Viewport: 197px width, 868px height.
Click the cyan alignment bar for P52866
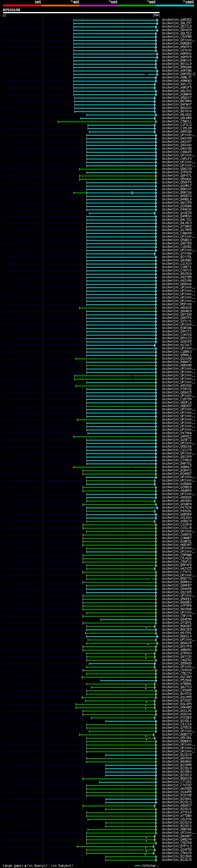pos(129,680)
